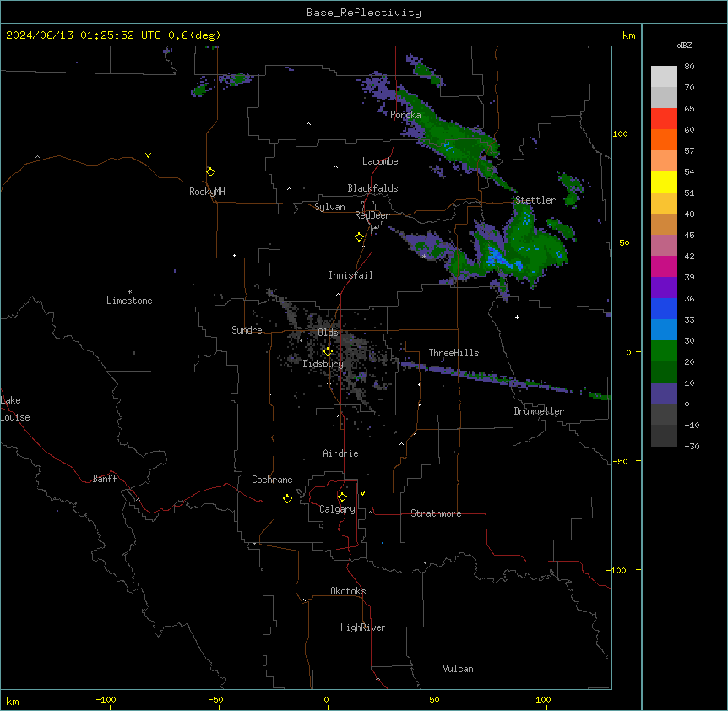Click the asterisk marker above Limestone

(129, 292)
